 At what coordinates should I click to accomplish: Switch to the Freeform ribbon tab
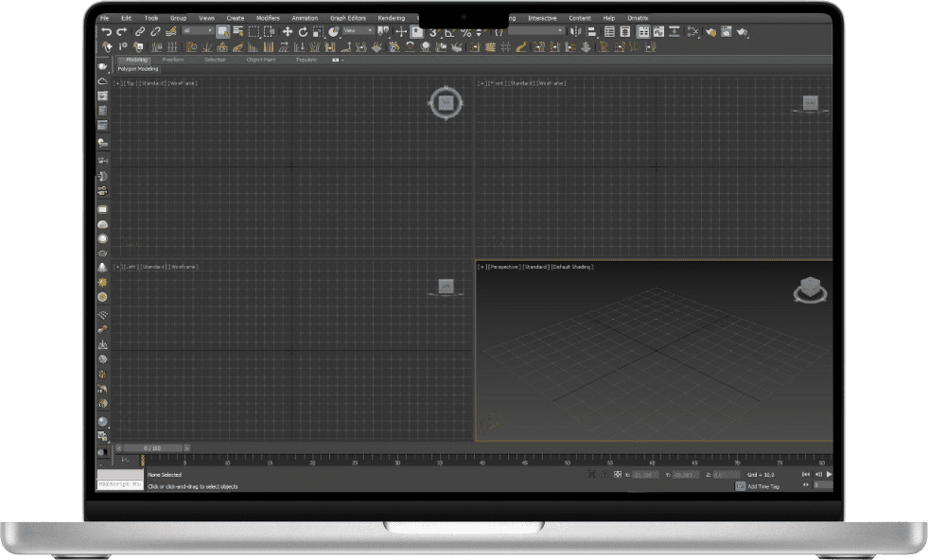pyautogui.click(x=172, y=60)
